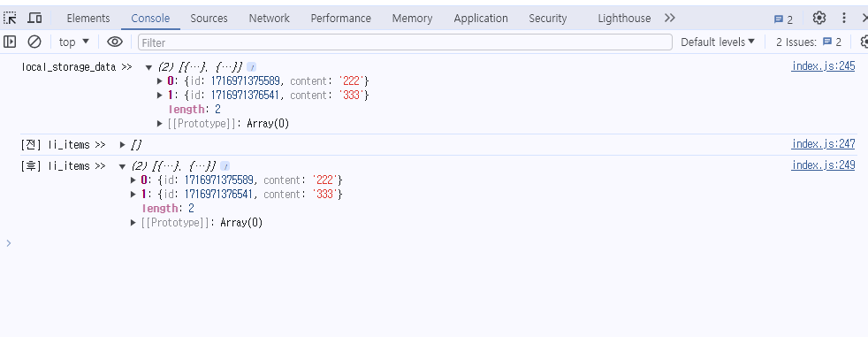Collapse the local_storage_data array
Screen dimensions: 868x337
[148, 67]
